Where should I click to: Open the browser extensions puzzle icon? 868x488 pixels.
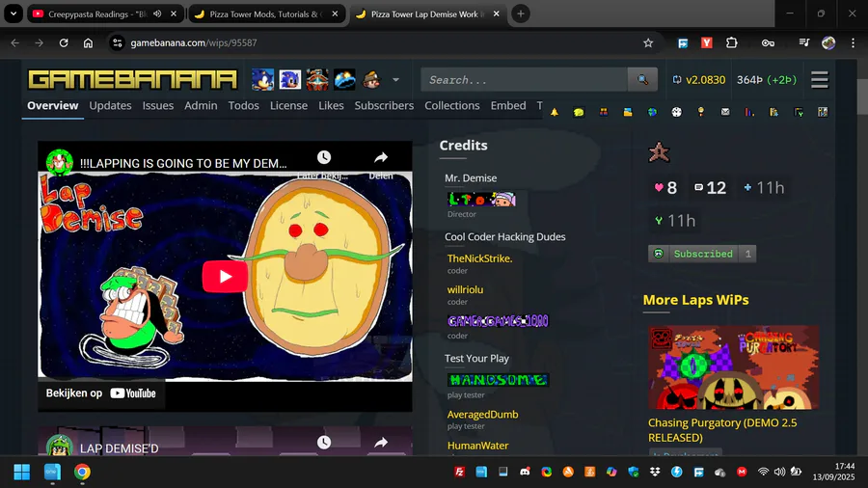732,42
